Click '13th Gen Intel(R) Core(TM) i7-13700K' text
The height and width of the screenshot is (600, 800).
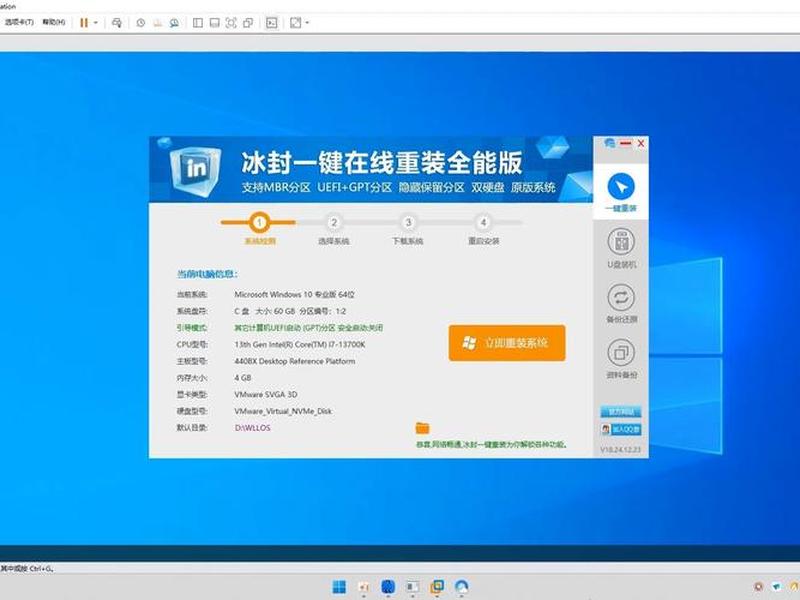point(300,344)
